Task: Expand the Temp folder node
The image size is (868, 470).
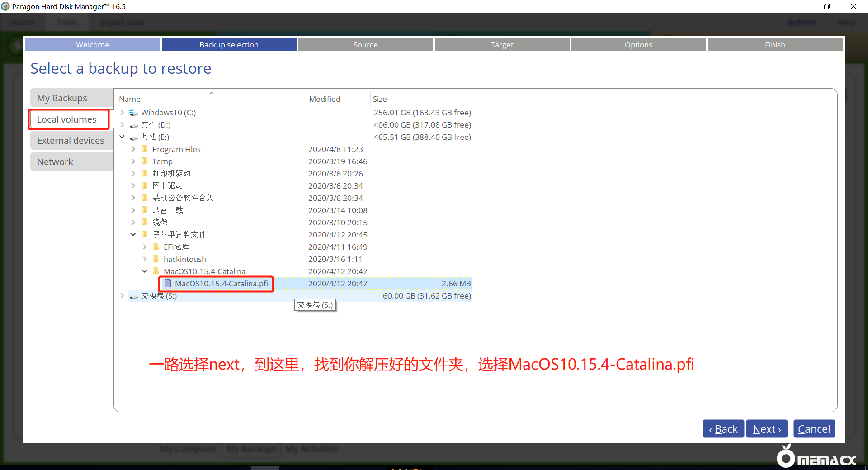Action: click(133, 161)
